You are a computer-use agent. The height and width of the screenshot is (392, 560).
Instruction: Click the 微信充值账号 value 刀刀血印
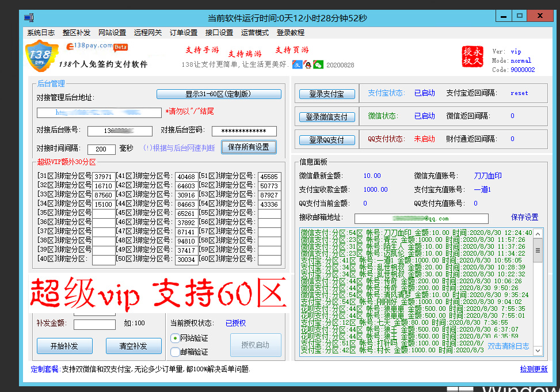pos(488,176)
